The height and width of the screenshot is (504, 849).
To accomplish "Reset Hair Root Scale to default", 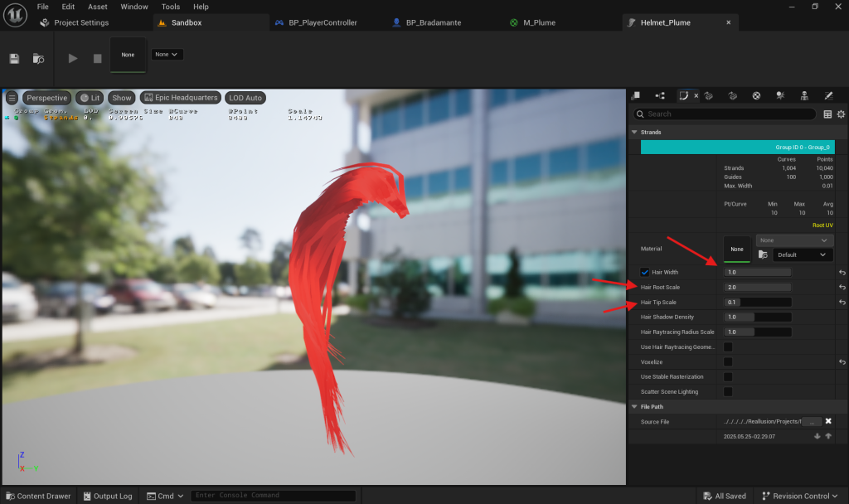I will pos(842,288).
